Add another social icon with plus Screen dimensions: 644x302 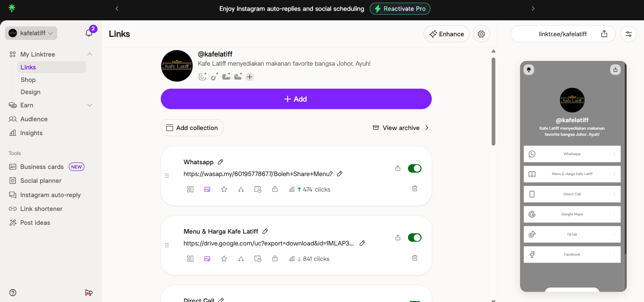[x=250, y=77]
